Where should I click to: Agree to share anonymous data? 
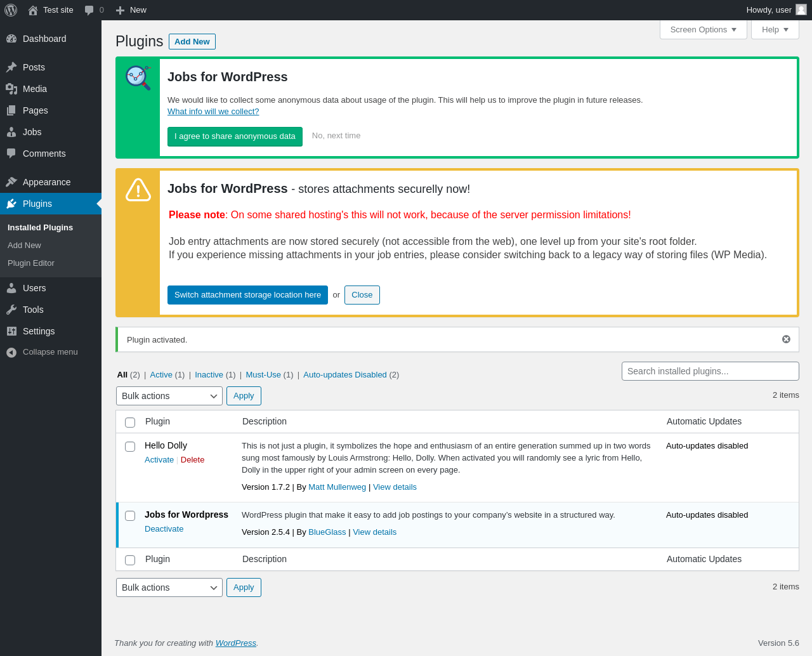235,136
